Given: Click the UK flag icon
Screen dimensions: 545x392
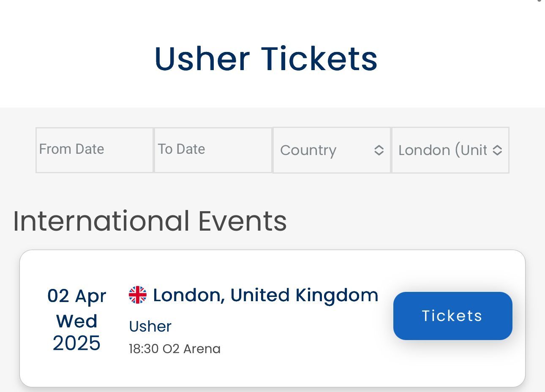Looking at the screenshot, I should (138, 295).
